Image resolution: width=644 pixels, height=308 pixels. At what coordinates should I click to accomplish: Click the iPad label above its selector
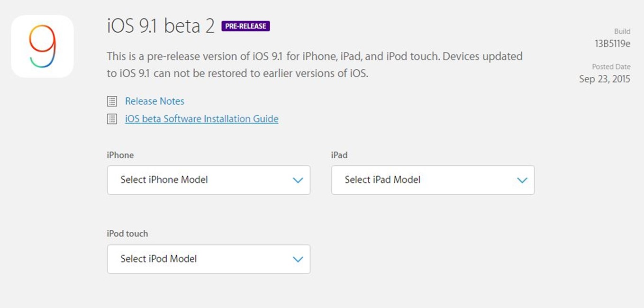click(339, 155)
